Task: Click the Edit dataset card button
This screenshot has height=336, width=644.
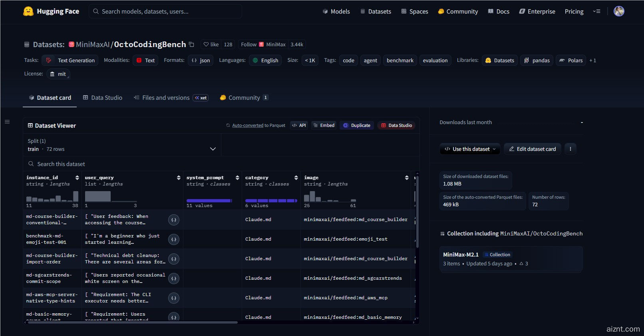Action: coord(532,149)
